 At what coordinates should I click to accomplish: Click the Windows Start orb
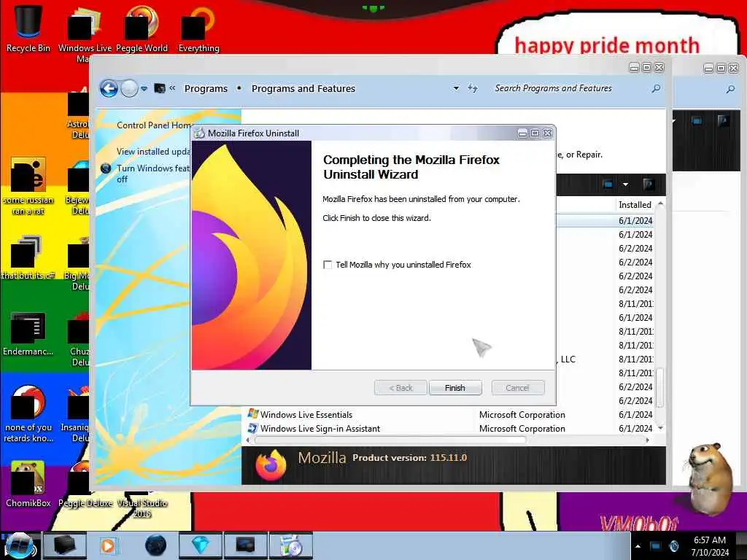tap(19, 546)
